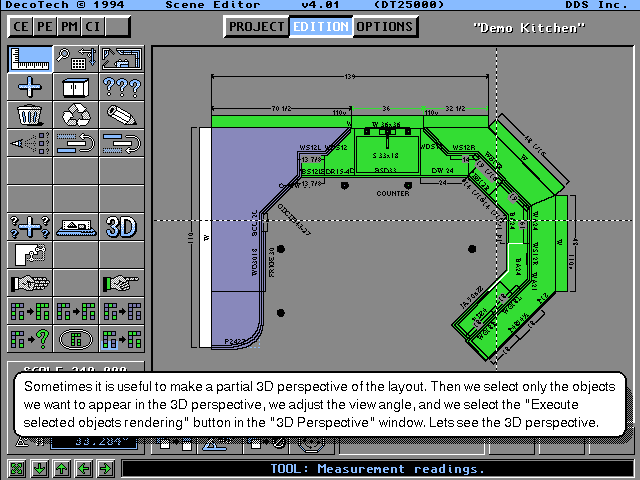The height and width of the screenshot is (480, 640).
Task: Click the L-shaped countertop shape icon
Action: click(x=30, y=255)
